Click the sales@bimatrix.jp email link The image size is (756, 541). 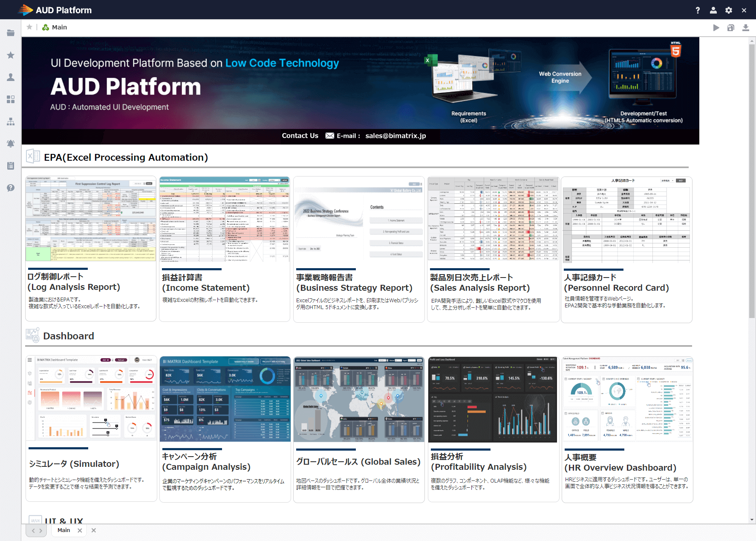395,136
